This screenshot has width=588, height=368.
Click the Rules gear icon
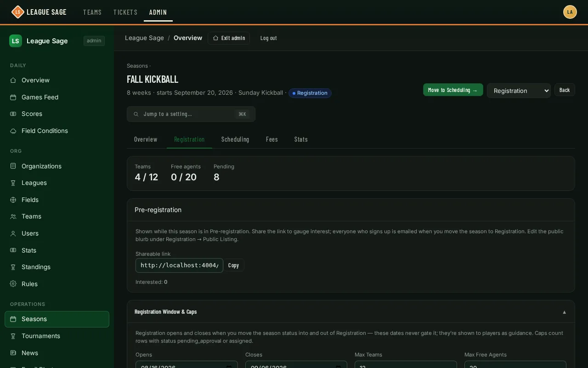pos(13,284)
